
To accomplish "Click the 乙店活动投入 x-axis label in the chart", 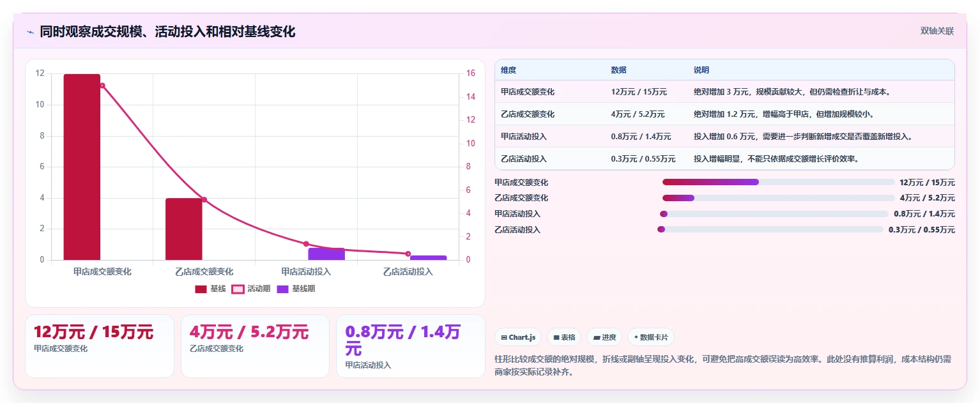I will [x=408, y=271].
